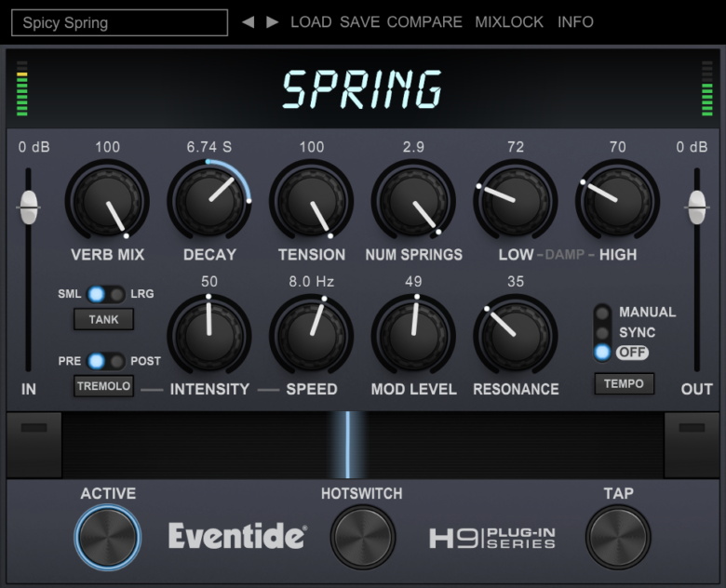726x588 pixels.
Task: Click the TEMPO button
Action: click(x=625, y=384)
